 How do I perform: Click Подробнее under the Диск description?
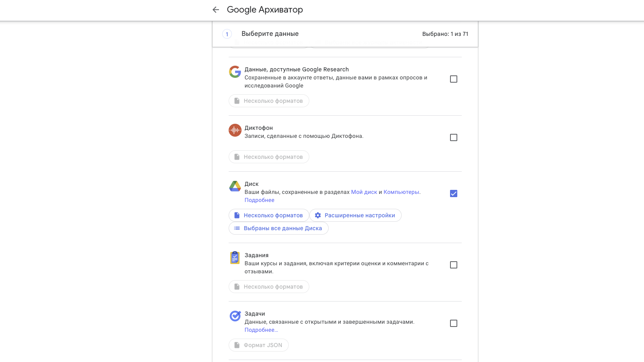click(x=259, y=200)
